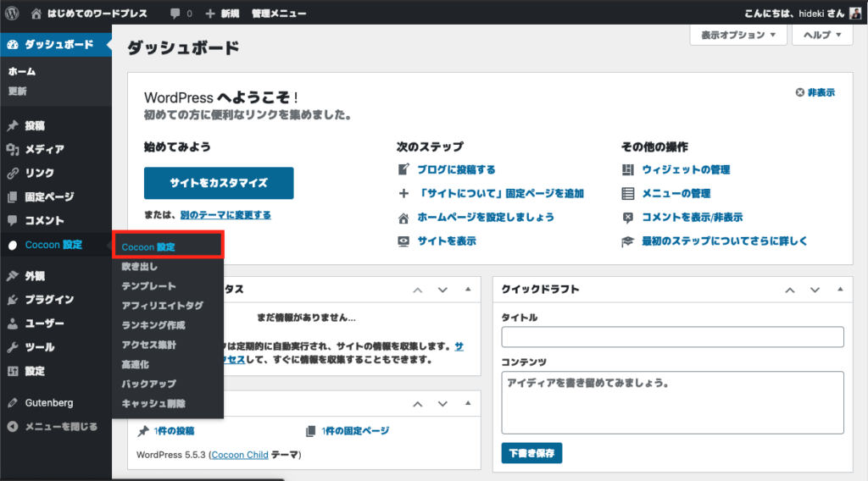868x481 pixels.
Task: Open the 更新 submenu under dashboard
Action: tap(17, 91)
